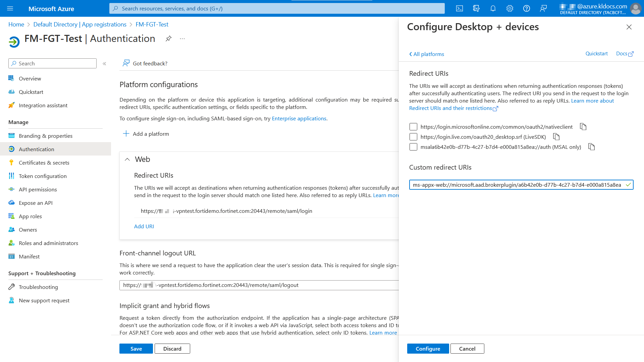Click the Configure button

point(428,349)
